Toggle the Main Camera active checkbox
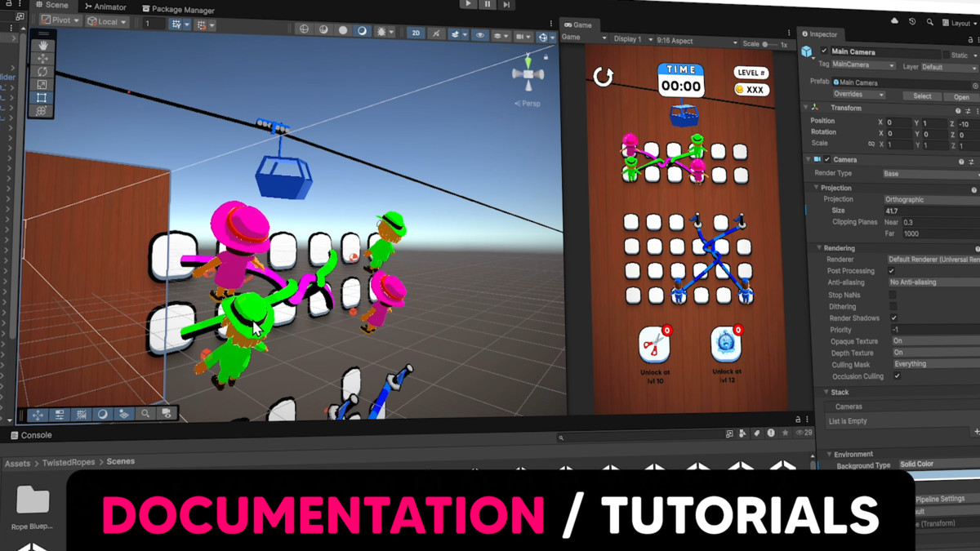 click(x=824, y=51)
